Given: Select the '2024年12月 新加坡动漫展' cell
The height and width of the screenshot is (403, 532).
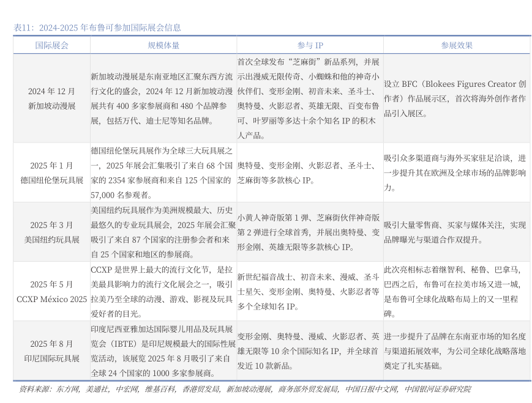Looking at the screenshot, I should (52, 98).
